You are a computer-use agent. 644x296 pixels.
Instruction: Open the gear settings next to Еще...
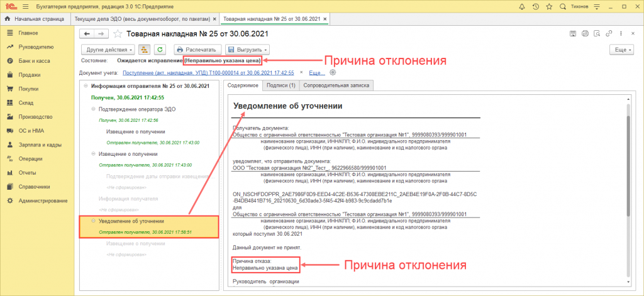point(333,73)
